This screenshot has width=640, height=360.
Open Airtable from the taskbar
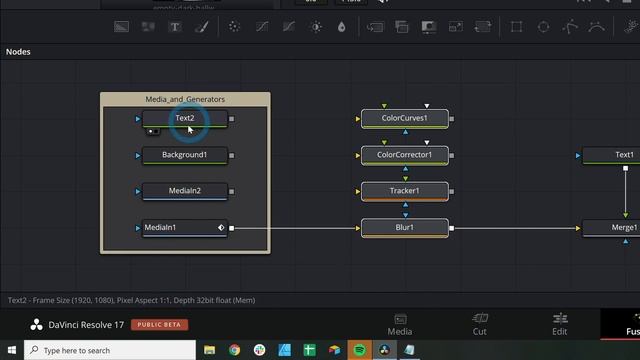click(334, 350)
